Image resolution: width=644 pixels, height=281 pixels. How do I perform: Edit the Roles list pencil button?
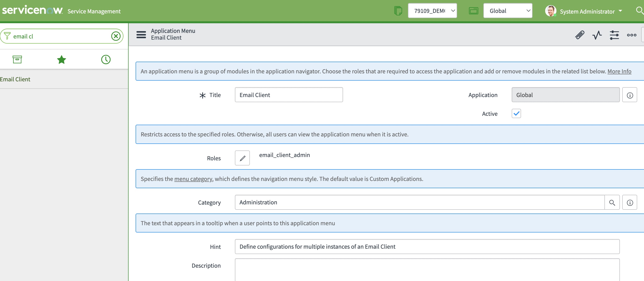pos(242,158)
